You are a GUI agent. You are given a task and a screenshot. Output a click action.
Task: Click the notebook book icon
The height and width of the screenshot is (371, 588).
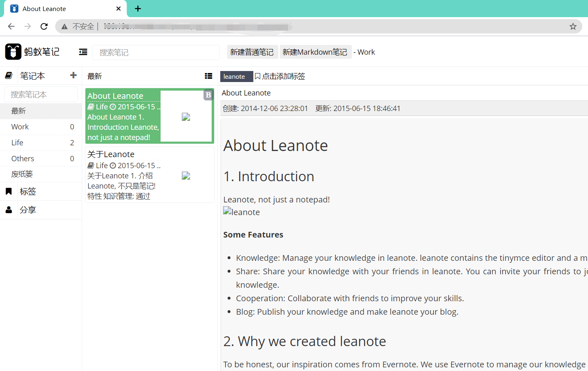tap(9, 76)
